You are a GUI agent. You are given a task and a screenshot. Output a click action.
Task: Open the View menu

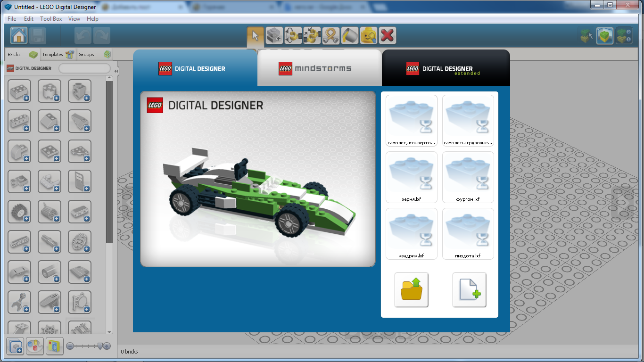(74, 19)
